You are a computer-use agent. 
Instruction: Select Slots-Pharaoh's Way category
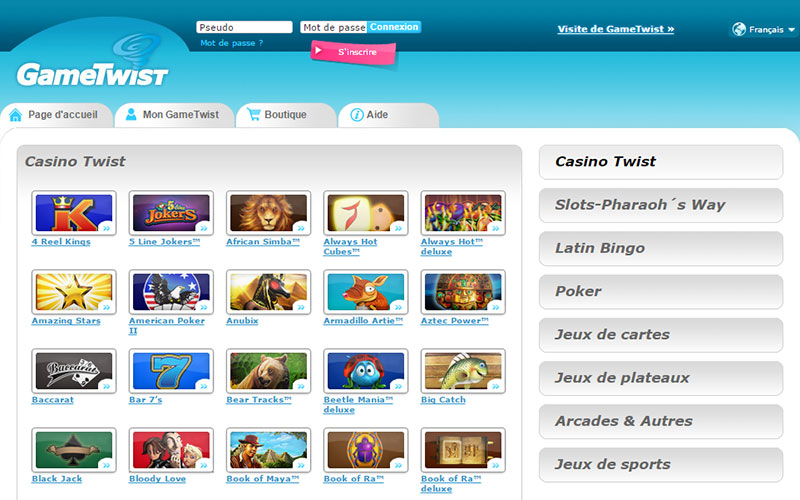[661, 205]
